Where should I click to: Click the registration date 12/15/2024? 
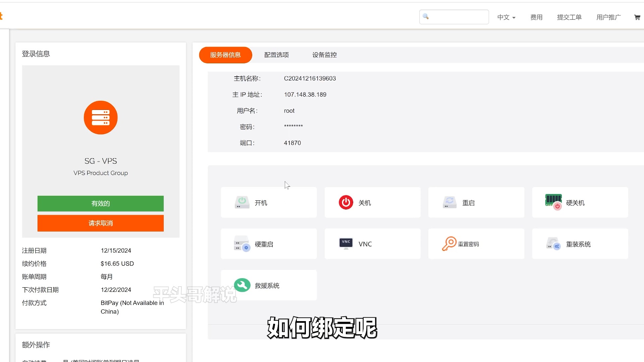pos(116,250)
